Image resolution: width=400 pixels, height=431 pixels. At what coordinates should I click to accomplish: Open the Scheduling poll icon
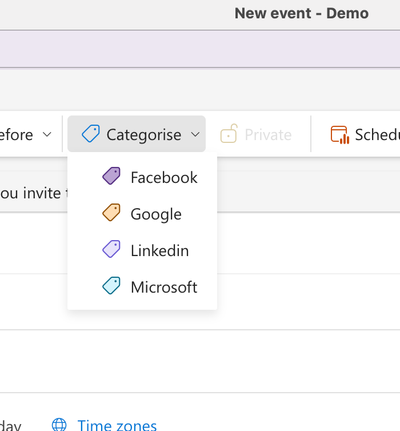coord(340,134)
